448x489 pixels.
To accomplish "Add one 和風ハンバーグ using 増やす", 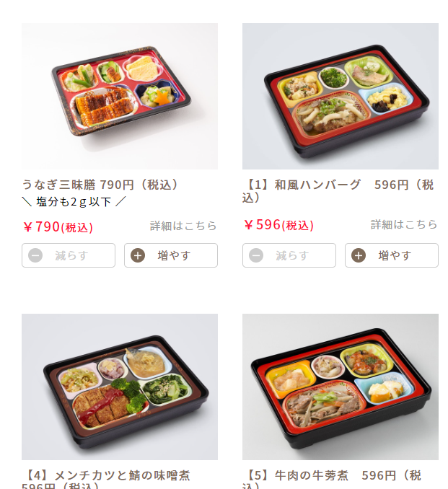I will [392, 255].
